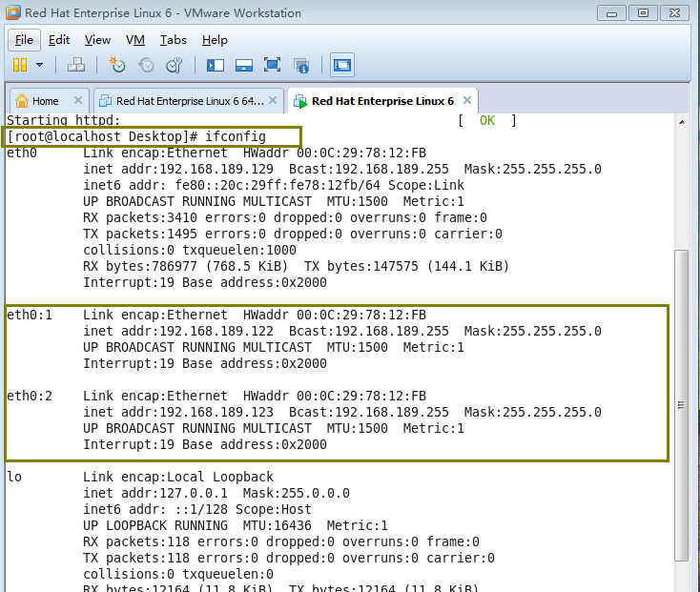
Task: Open the Edit menu
Action: 59,40
